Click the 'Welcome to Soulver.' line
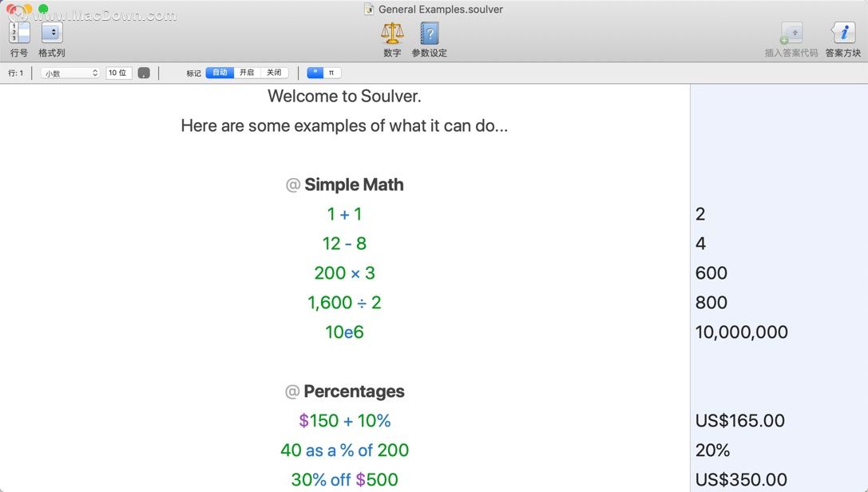This screenshot has height=492, width=868. (x=344, y=97)
